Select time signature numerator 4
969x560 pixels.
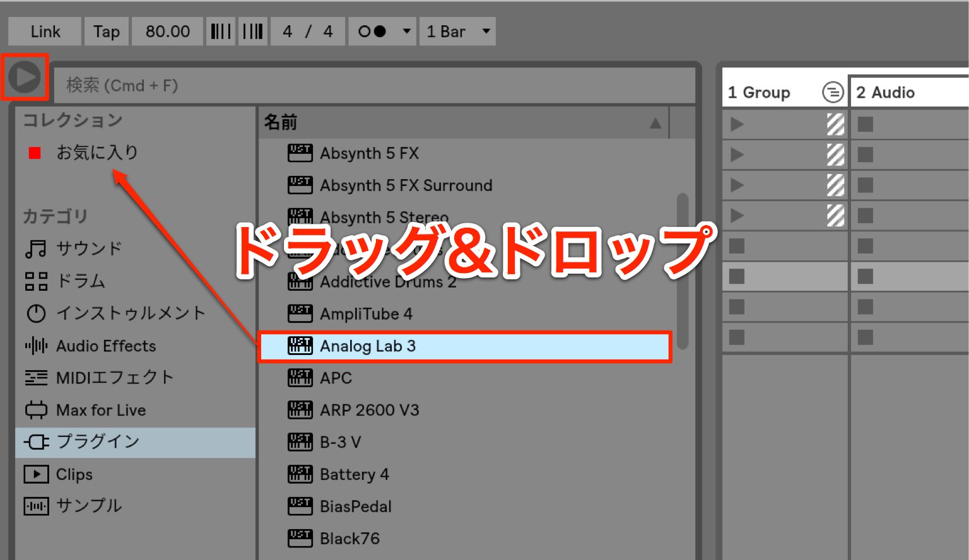[288, 32]
